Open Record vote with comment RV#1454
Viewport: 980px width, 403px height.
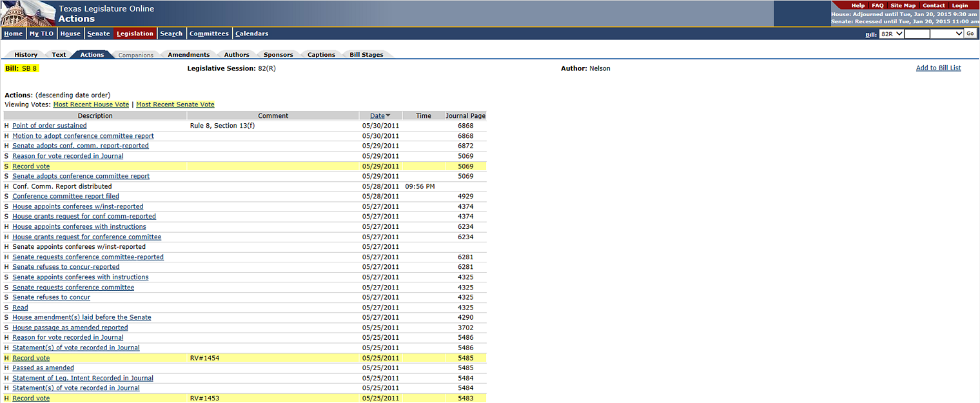31,358
